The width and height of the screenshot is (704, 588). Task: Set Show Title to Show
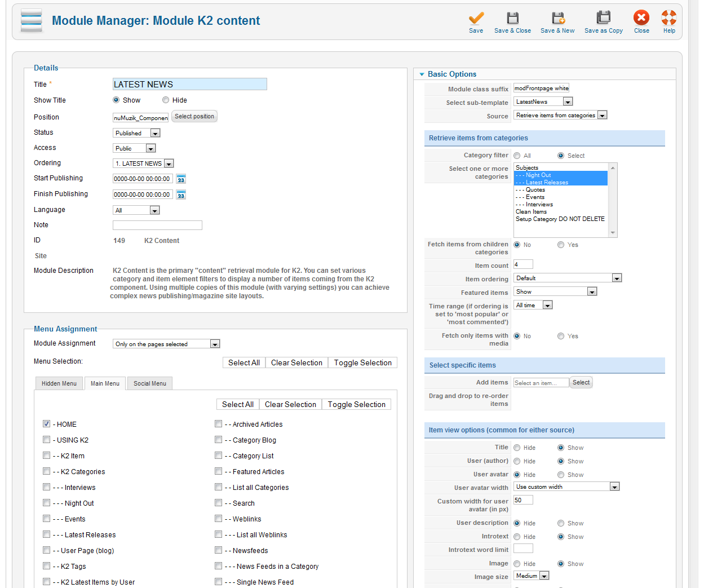116,100
